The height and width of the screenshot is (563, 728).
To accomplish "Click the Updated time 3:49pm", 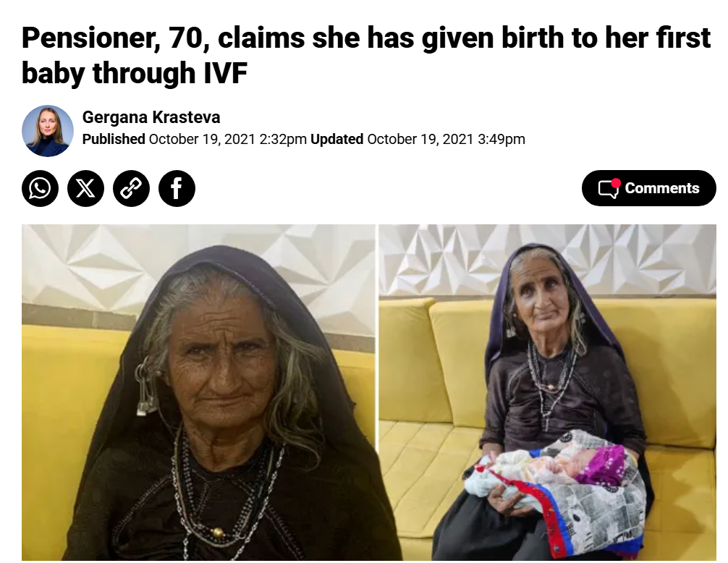I will click(501, 139).
